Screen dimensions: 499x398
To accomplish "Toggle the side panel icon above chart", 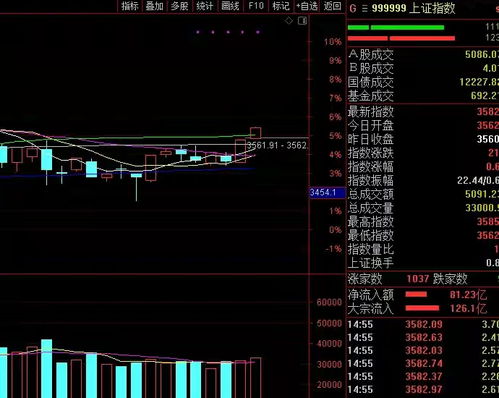I will 302,21.
